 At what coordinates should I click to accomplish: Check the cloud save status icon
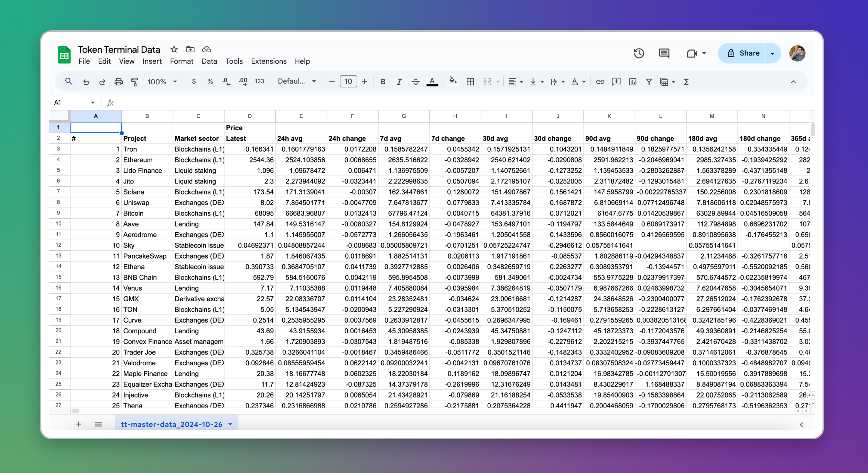click(206, 49)
